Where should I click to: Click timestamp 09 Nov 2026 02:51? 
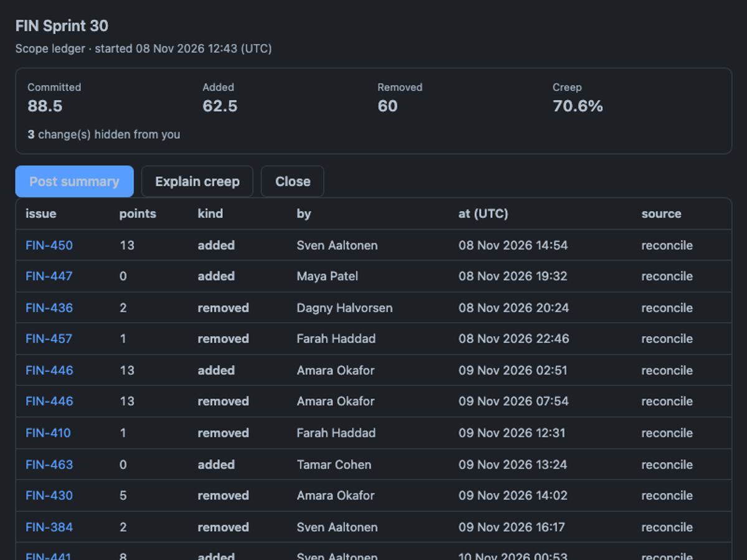point(513,370)
